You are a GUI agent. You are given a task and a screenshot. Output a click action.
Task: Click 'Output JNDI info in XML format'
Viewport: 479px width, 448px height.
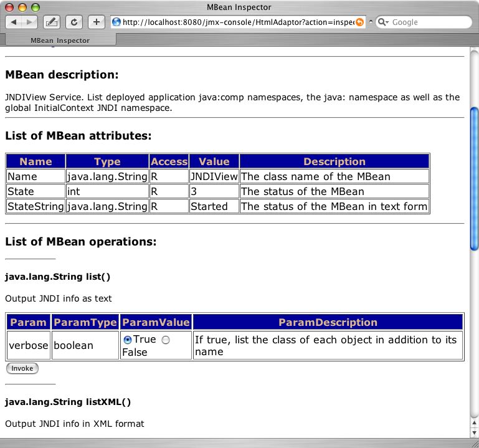click(x=75, y=424)
